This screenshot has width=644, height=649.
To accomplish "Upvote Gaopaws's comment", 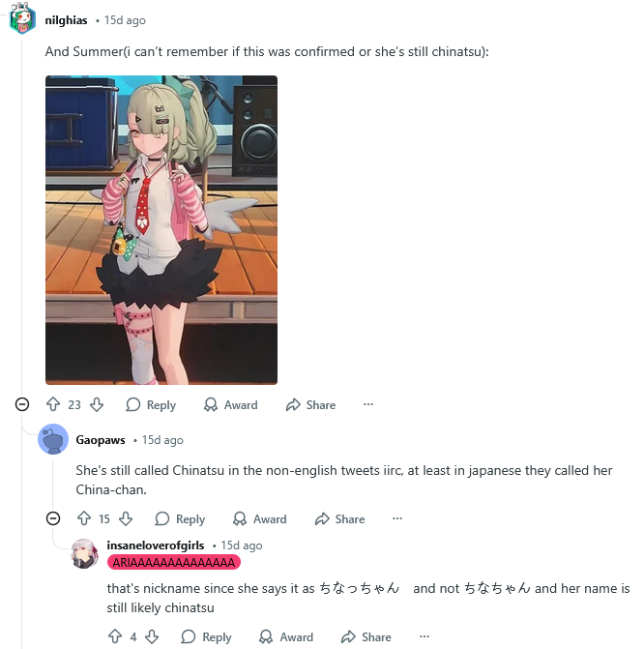I will point(84,518).
